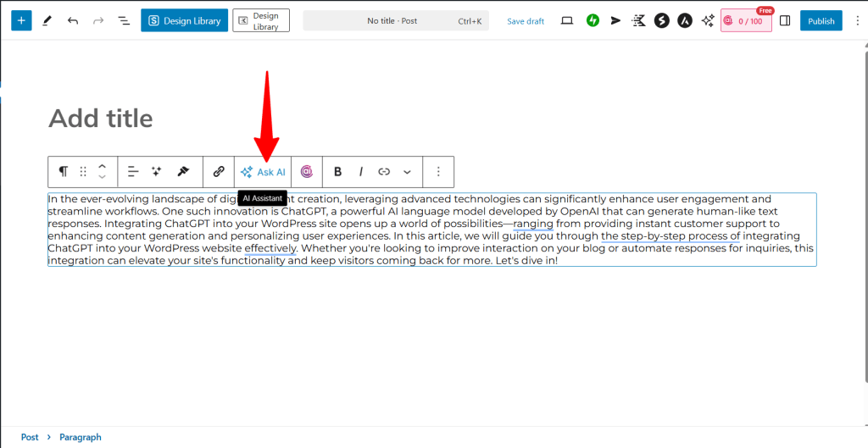Open the No title Post command bar
Image resolution: width=868 pixels, height=448 pixels.
tap(396, 21)
